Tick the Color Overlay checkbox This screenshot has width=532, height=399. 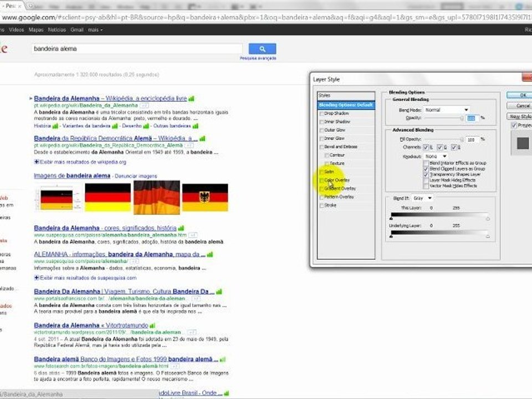pos(321,180)
